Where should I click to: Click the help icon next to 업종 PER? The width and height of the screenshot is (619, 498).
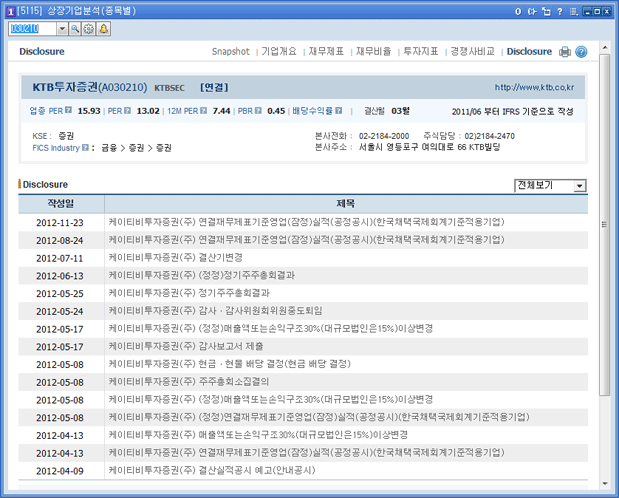(x=68, y=111)
